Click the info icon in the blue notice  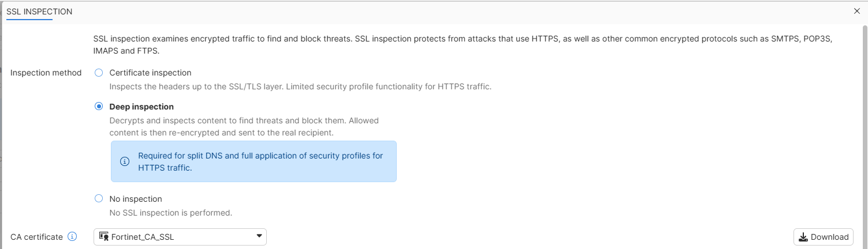[124, 161]
